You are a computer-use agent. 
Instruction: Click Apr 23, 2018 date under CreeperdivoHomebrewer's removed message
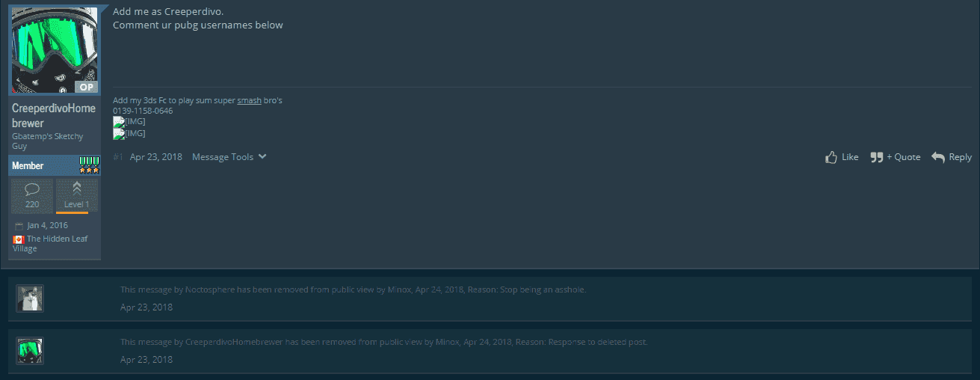pos(147,360)
